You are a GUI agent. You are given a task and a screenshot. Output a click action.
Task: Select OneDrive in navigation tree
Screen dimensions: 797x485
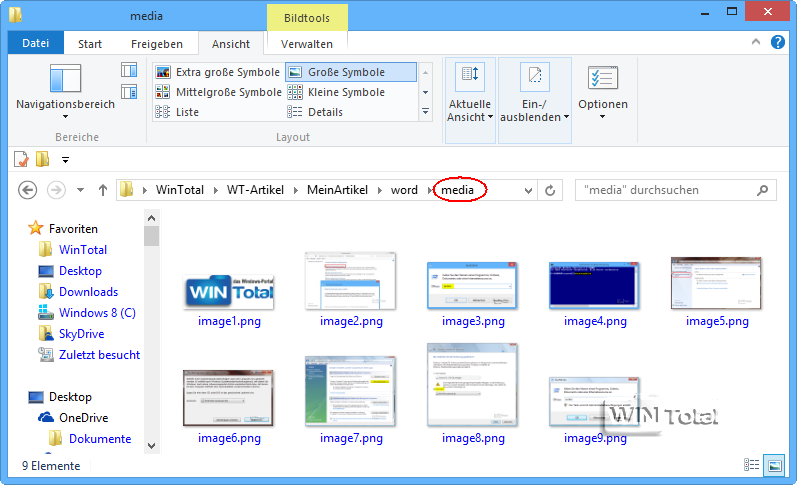(83, 418)
